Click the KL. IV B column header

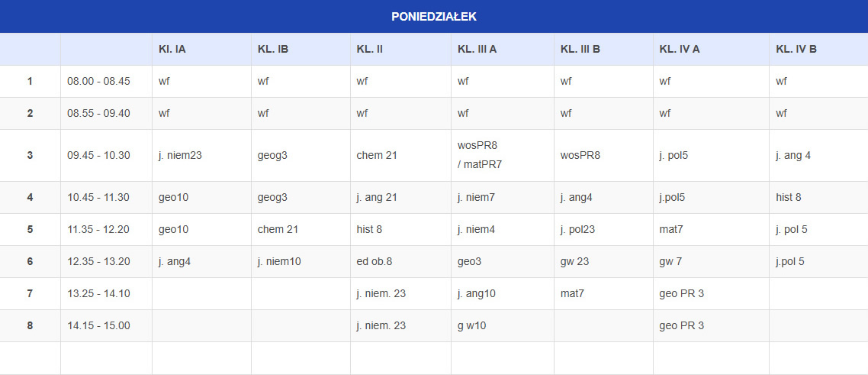point(796,49)
